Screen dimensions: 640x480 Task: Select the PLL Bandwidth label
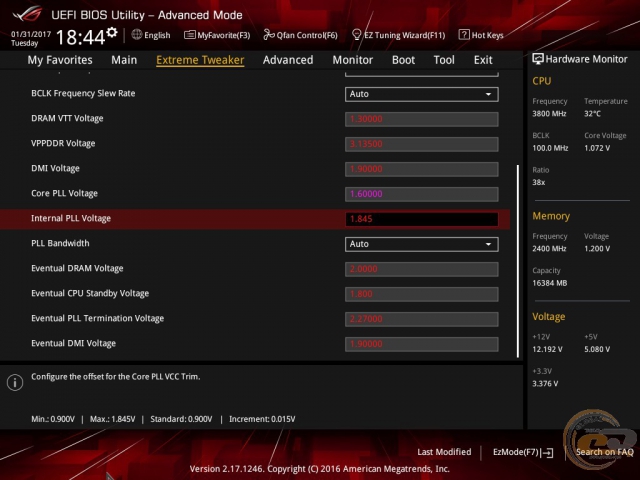coord(60,243)
